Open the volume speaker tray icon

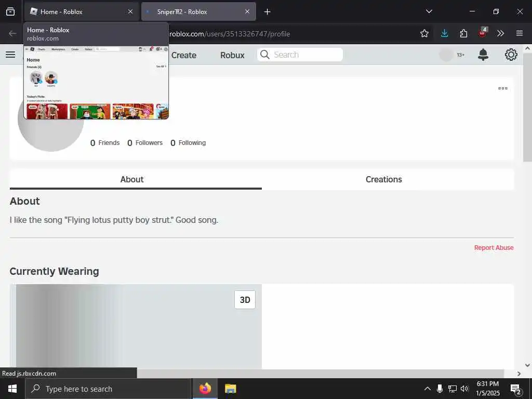[x=464, y=389]
